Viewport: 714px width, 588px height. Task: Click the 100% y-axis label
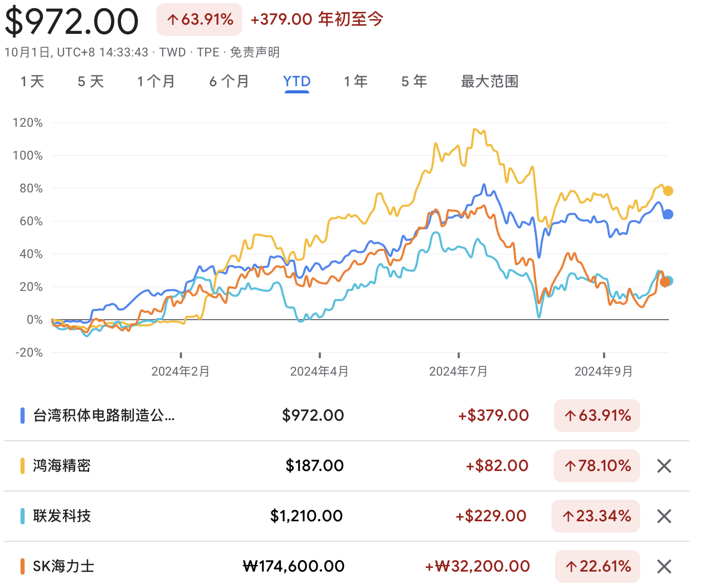pyautogui.click(x=28, y=155)
